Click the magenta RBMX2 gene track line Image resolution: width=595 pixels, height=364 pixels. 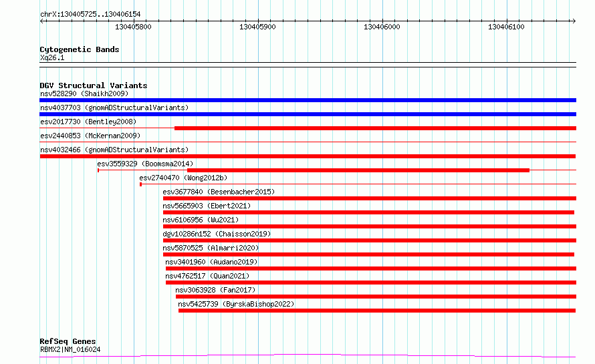click(x=308, y=356)
